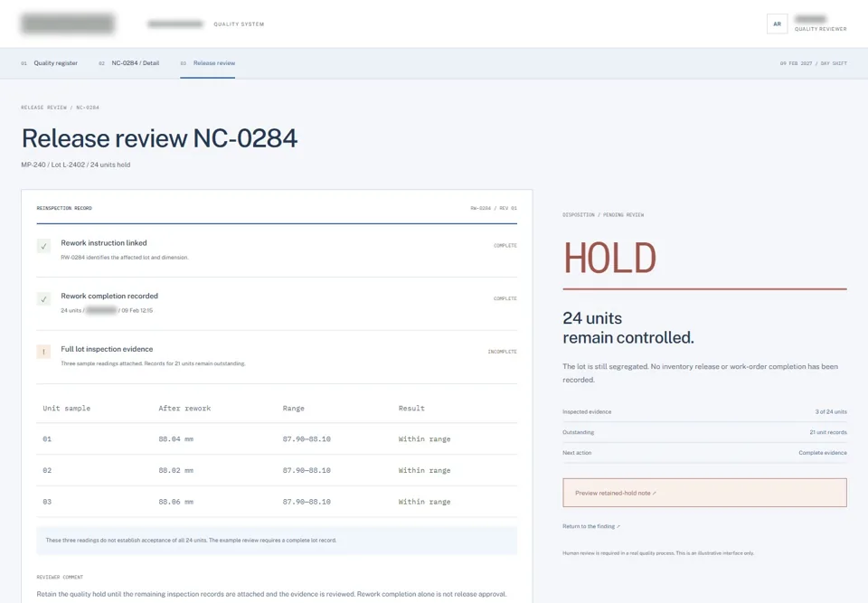Click COMPLETE status for Rework completion recorded
Screen dimensions: 868x603
505,299
